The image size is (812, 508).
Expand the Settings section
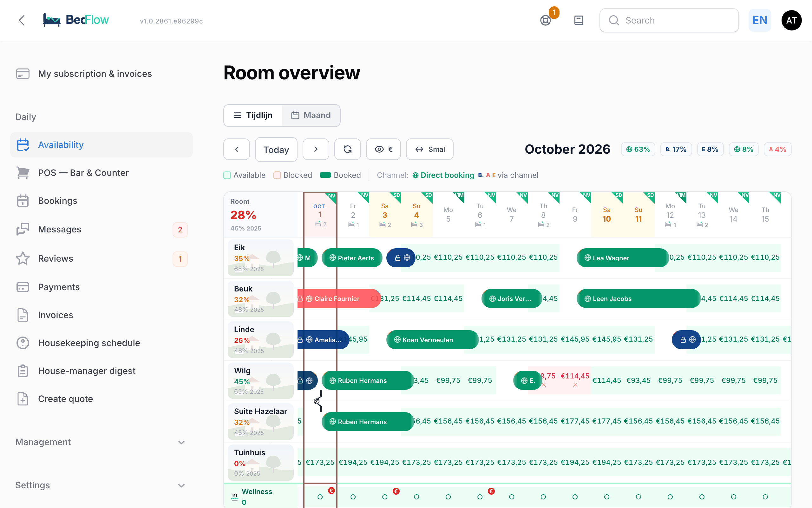pos(101,485)
